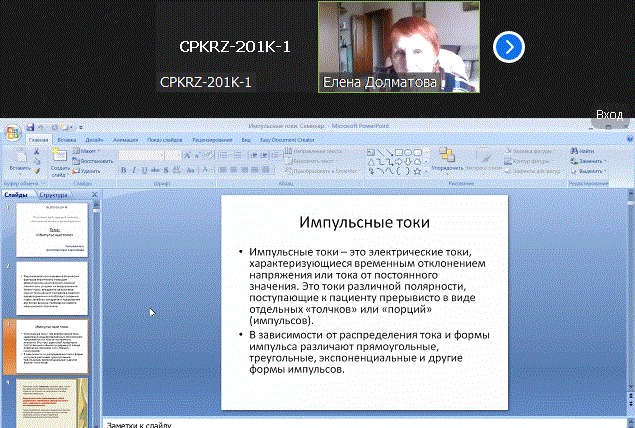Switch to the Рецензирование ribbon tab

pos(212,140)
